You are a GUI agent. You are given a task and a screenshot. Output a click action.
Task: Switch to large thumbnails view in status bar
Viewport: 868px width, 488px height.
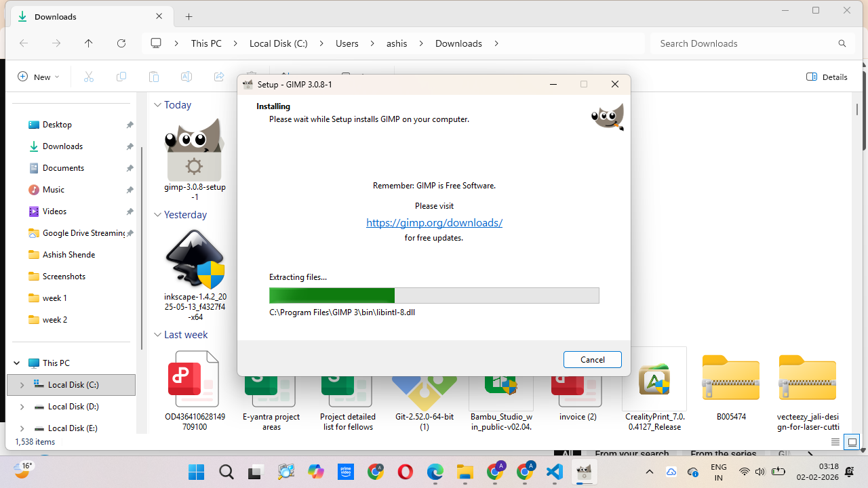coord(852,442)
